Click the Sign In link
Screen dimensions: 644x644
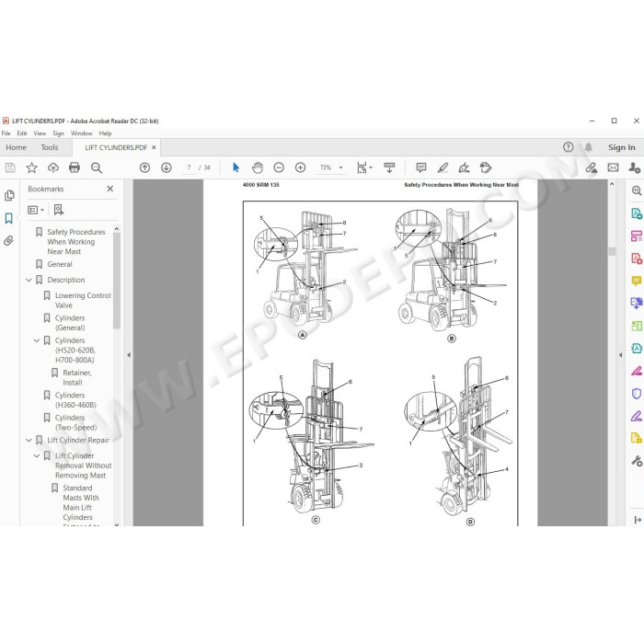pos(621,147)
